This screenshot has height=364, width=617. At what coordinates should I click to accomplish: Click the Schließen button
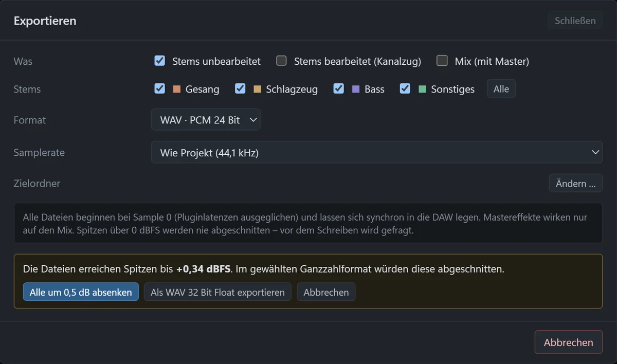tap(575, 21)
